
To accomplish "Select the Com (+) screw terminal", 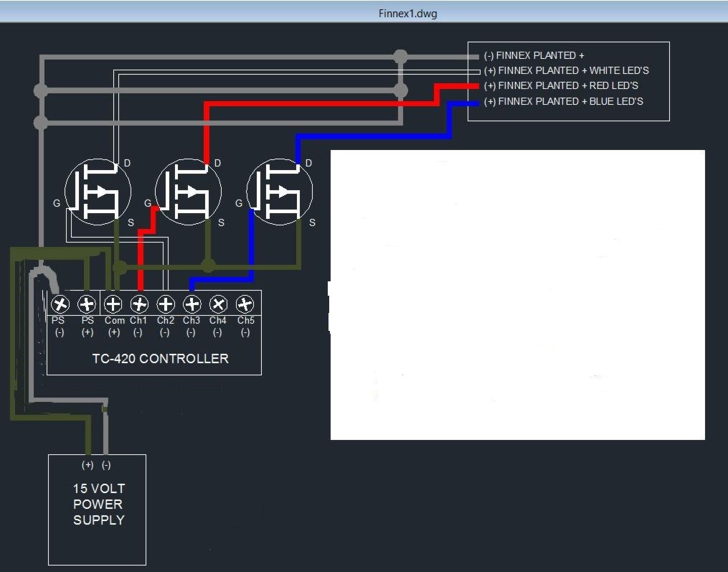I will [113, 304].
